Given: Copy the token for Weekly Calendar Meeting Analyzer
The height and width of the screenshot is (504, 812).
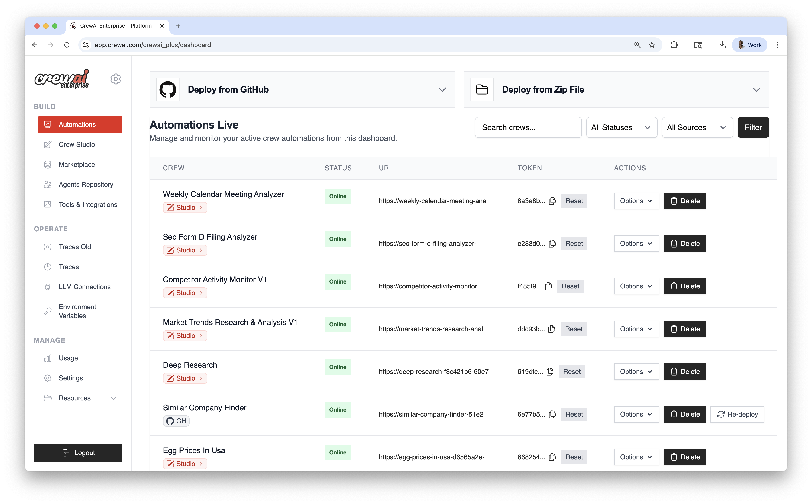Looking at the screenshot, I should [552, 201].
